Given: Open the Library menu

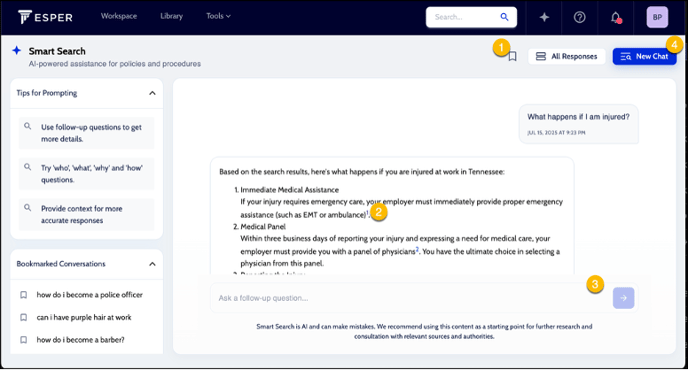Looking at the screenshot, I should pos(172,16).
